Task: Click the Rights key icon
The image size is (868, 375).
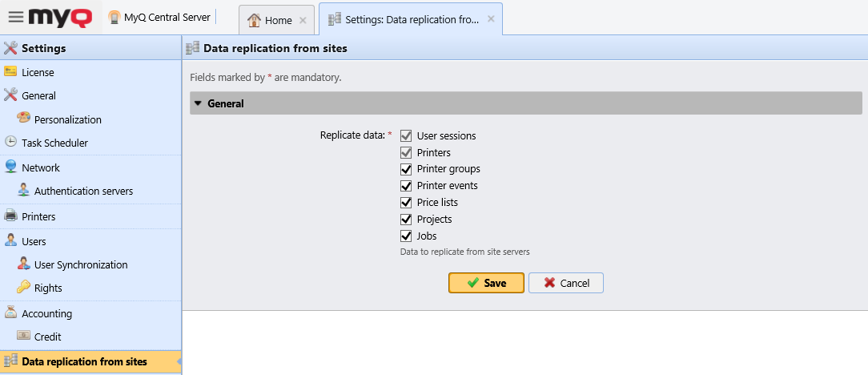Action: coord(24,288)
